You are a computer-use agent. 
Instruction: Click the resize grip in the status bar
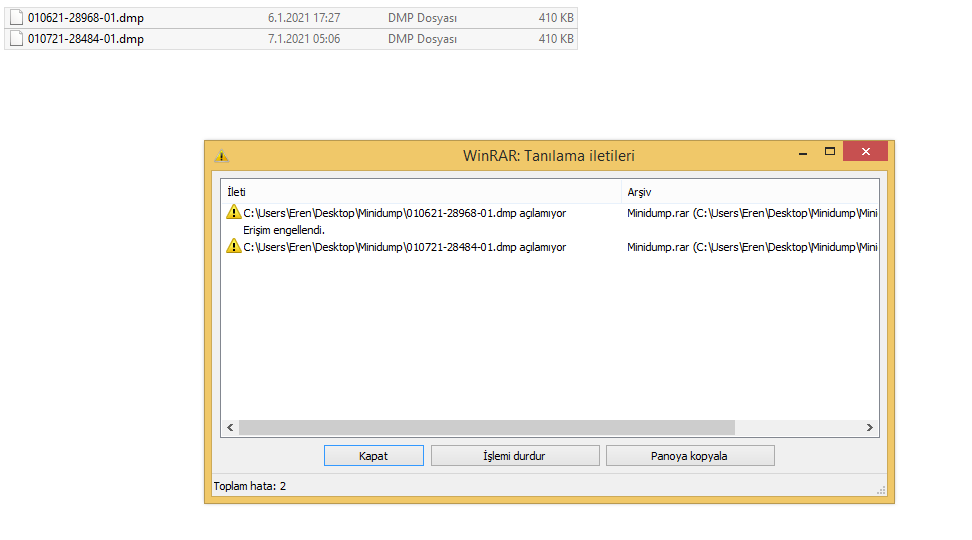(x=881, y=490)
